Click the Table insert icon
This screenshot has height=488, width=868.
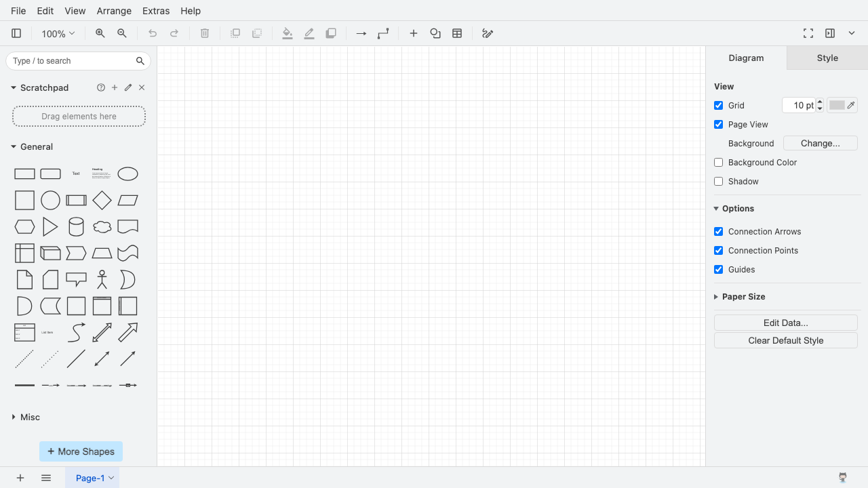tap(457, 33)
